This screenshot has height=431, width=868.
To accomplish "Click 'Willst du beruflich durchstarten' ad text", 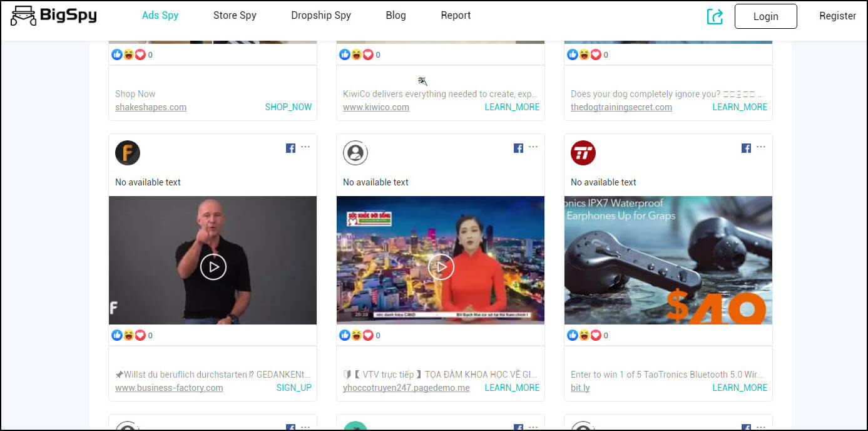I will click(213, 375).
